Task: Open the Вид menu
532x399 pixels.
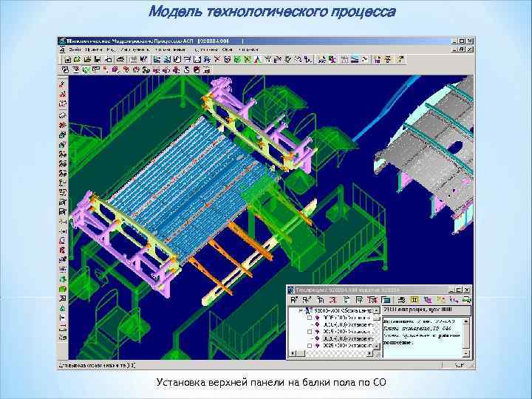Action: [x=110, y=50]
